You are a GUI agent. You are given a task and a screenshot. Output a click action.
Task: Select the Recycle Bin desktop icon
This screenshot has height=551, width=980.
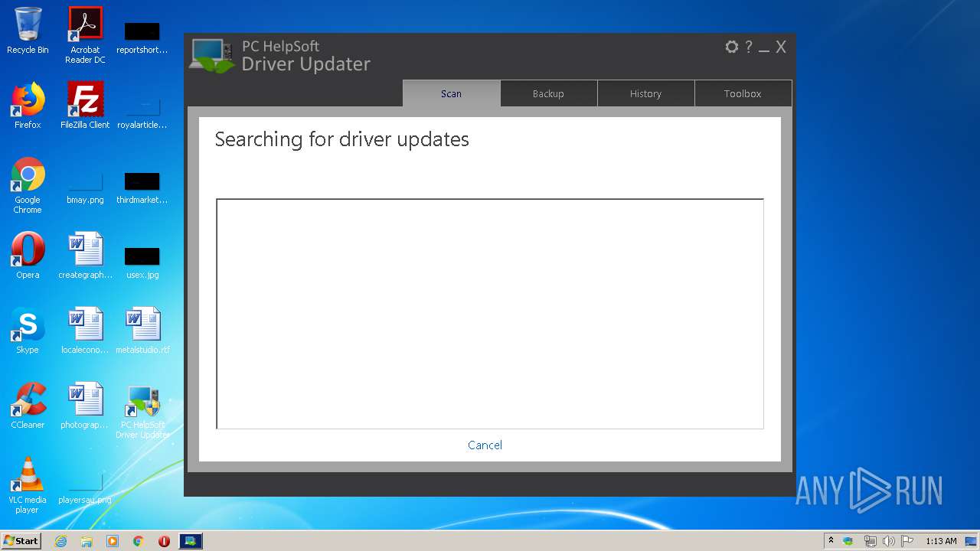pyautogui.click(x=28, y=31)
